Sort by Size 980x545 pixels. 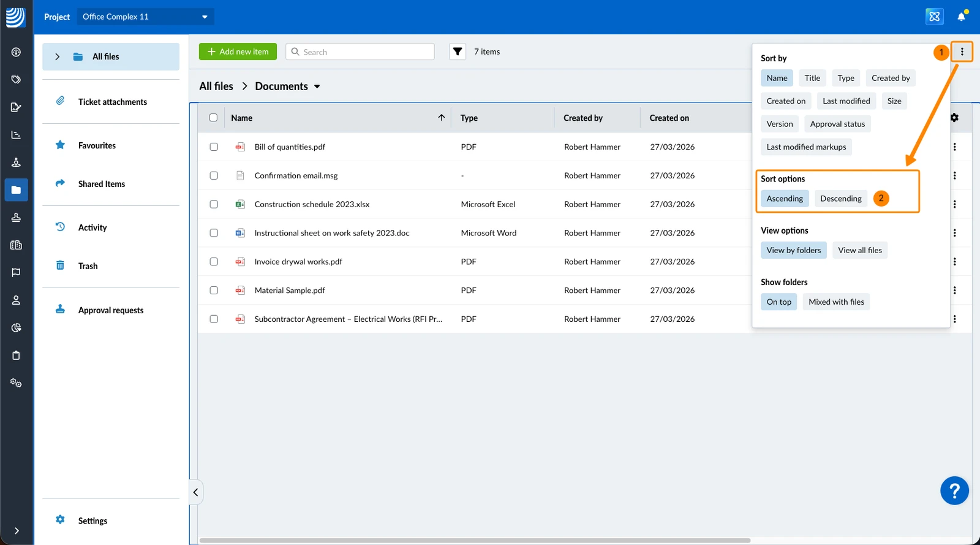pyautogui.click(x=894, y=101)
